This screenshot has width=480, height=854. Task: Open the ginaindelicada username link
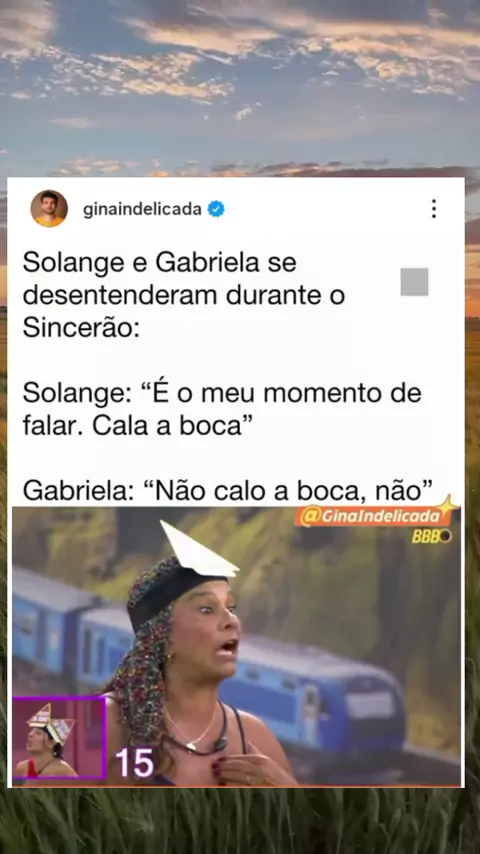point(142,209)
